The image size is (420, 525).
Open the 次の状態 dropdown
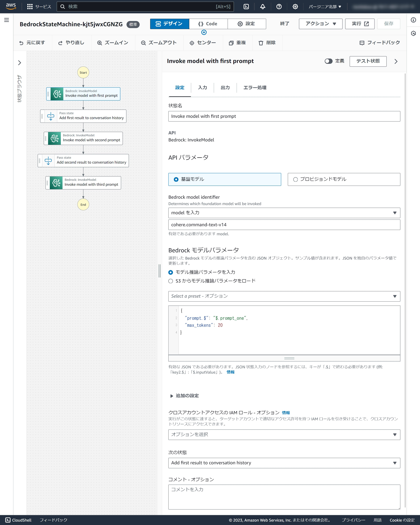point(284,463)
